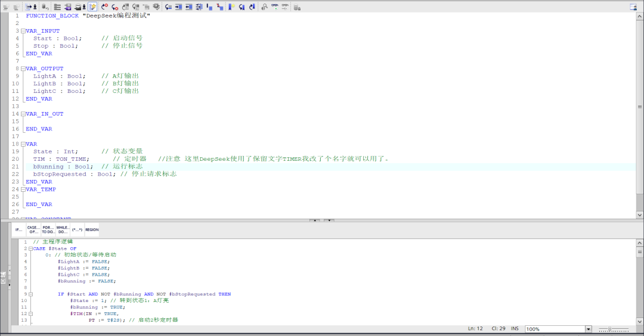Click upper pane scrollbar up arrow

pyautogui.click(x=639, y=17)
